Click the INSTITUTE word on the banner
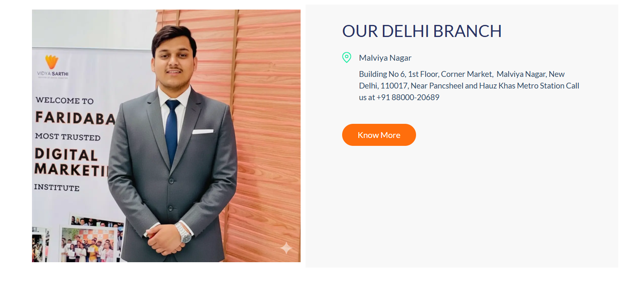 coord(57,188)
